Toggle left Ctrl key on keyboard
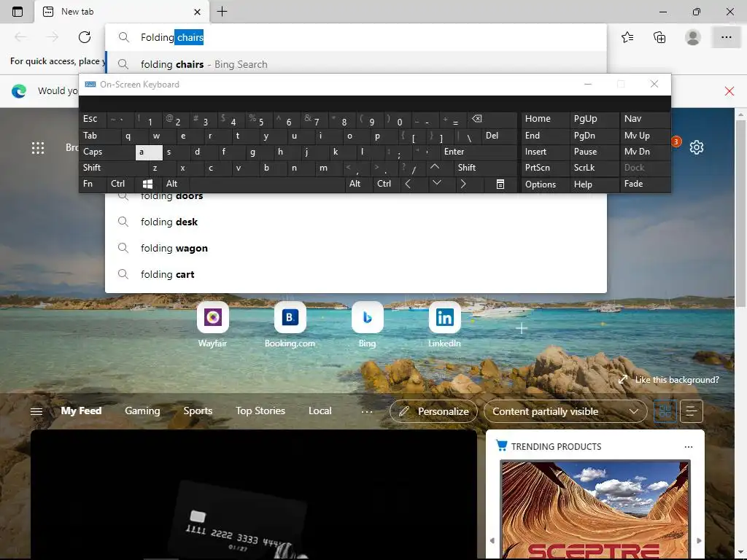Screen dimensions: 747x560 pos(120,184)
